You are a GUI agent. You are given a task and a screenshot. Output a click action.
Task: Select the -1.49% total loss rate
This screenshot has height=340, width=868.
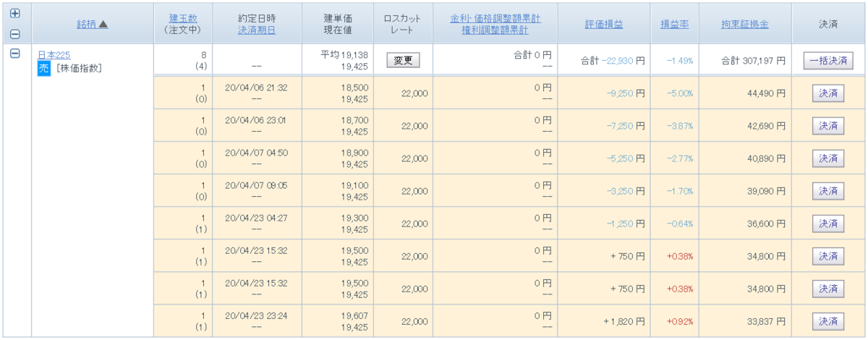click(680, 61)
